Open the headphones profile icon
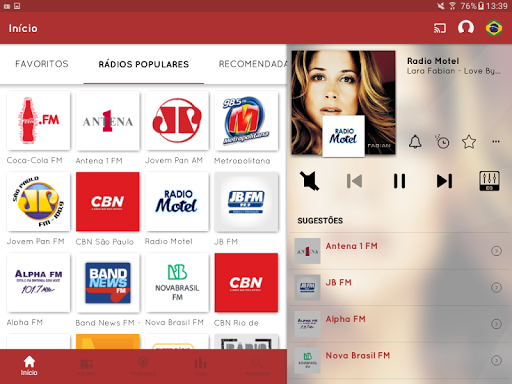This screenshot has width=512, height=384. [x=466, y=28]
